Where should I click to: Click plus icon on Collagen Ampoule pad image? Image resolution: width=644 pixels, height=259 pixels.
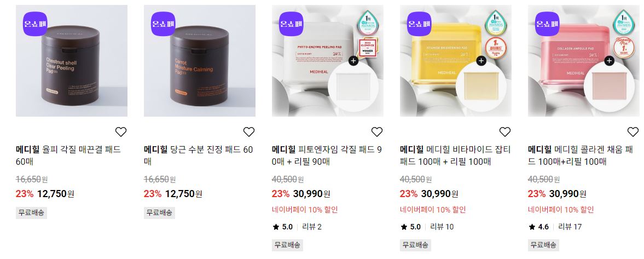610,61
